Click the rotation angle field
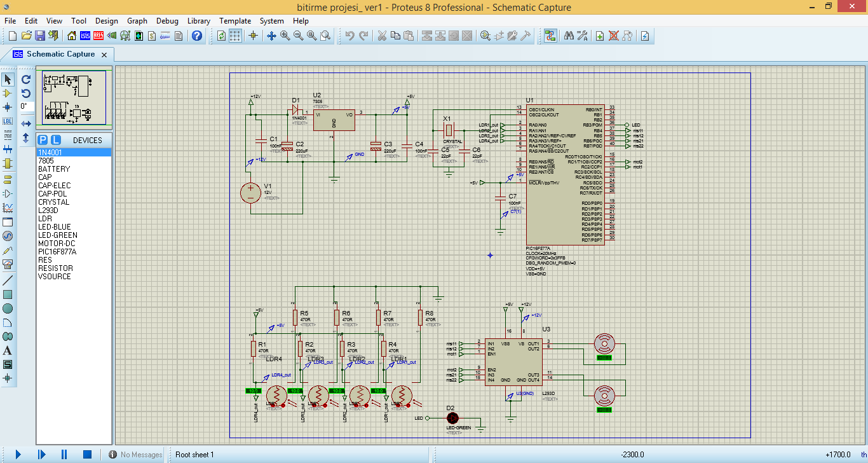The height and width of the screenshot is (463, 868). (x=26, y=106)
